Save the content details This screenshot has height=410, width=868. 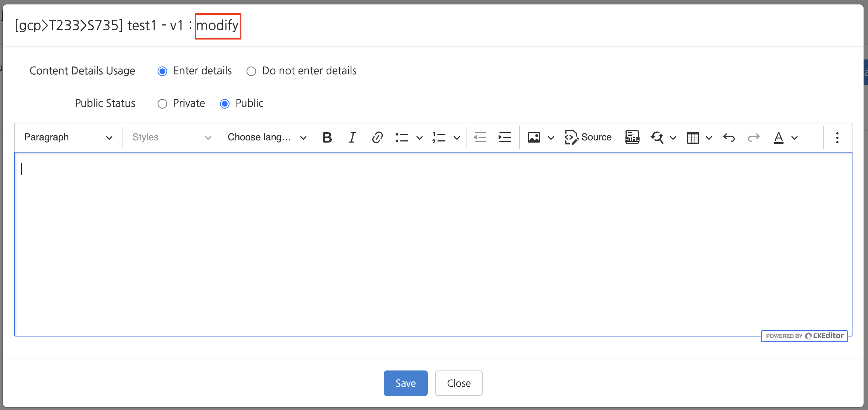tap(406, 383)
